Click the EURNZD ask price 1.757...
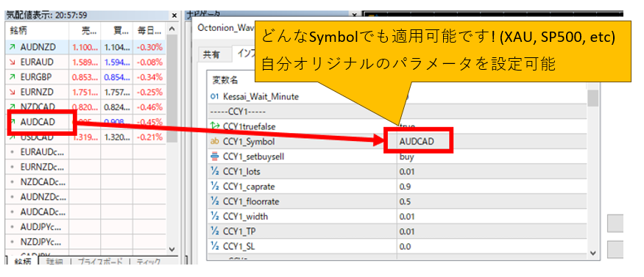This screenshot has height=277, width=644. [116, 92]
